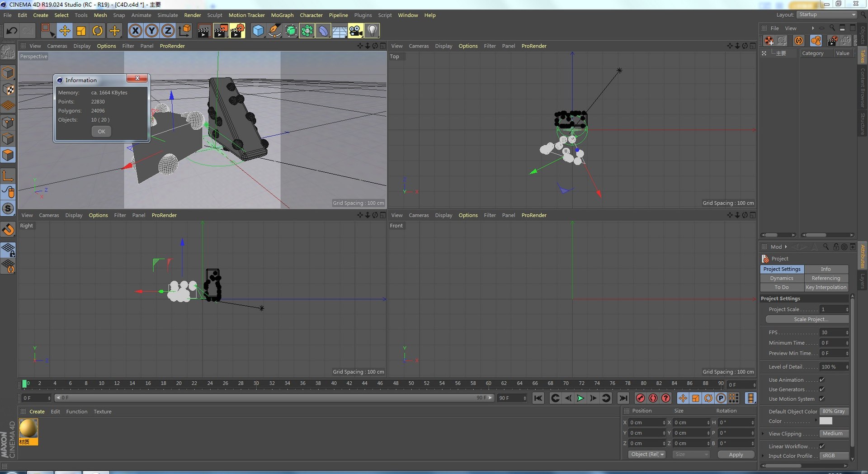The image size is (868, 474).
Task: Click Make Editable icon in left palette
Action: pyautogui.click(x=8, y=52)
